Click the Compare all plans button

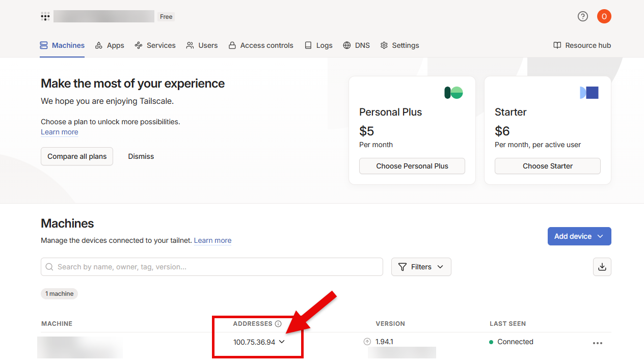coord(77,156)
